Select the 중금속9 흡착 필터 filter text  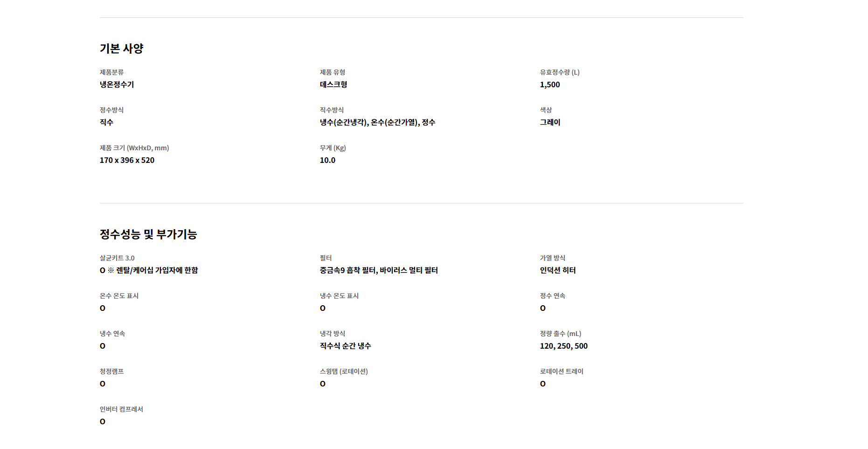coord(347,270)
